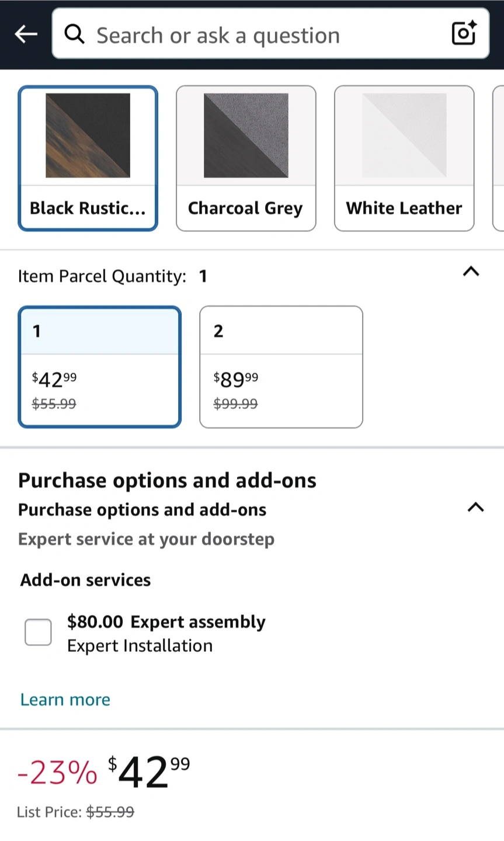The height and width of the screenshot is (841, 504).
Task: Select parcel quantity 2 at $89.99
Action: pyautogui.click(x=281, y=367)
